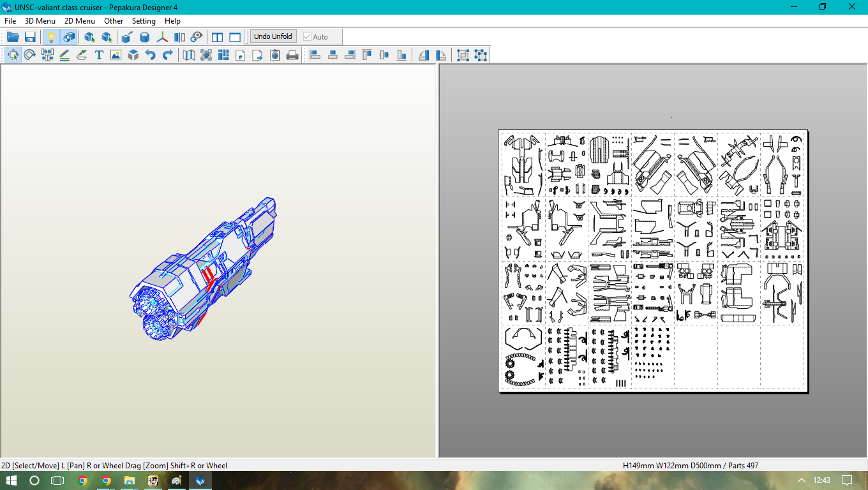Click the taskbar clock showing 12:43

822,480
